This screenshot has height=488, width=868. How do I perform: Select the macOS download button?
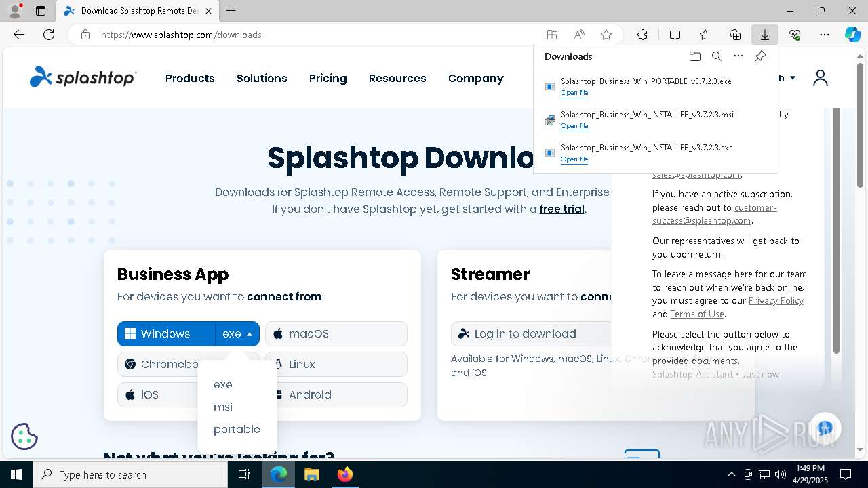(x=336, y=333)
